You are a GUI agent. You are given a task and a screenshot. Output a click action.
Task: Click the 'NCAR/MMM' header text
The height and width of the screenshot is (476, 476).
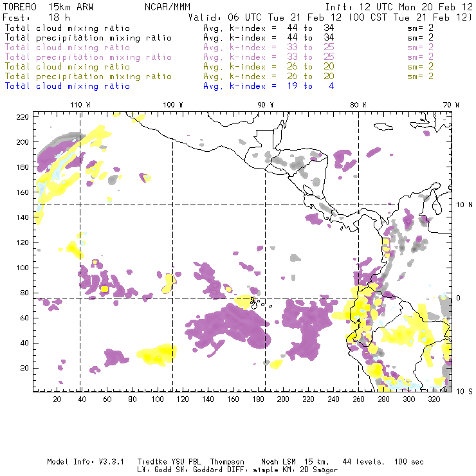[167, 7]
